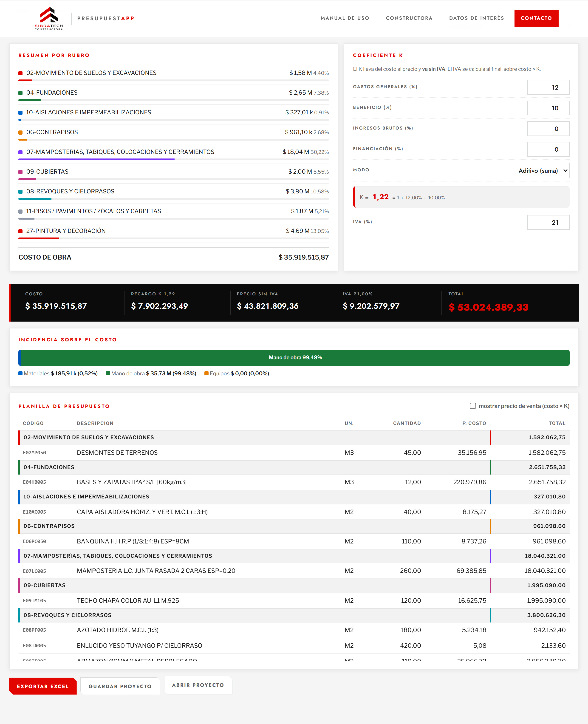The width and height of the screenshot is (588, 724).
Task: Click the Abrir Proyecto button
Action: (x=198, y=685)
